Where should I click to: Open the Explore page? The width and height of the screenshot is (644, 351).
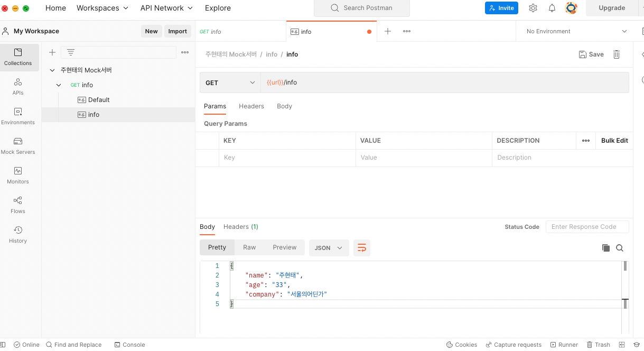point(218,8)
